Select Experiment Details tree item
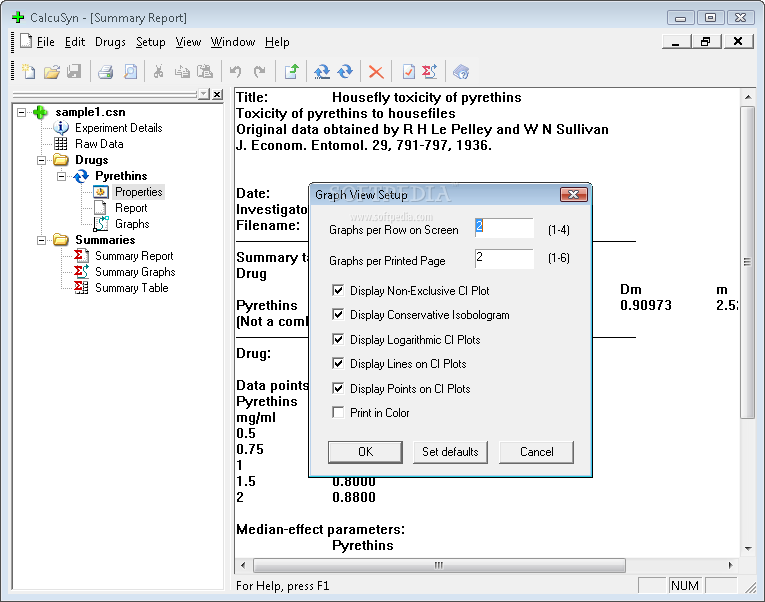The height and width of the screenshot is (602, 765). 119,128
